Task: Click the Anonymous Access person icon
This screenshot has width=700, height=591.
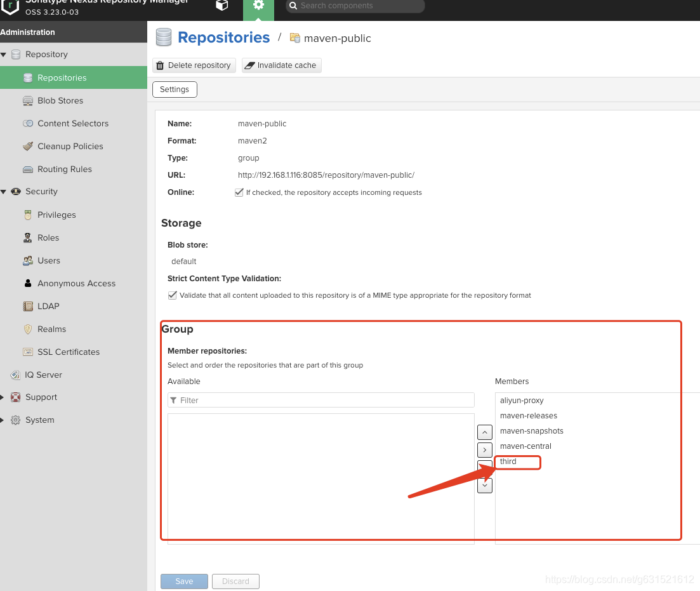Action: point(28,283)
